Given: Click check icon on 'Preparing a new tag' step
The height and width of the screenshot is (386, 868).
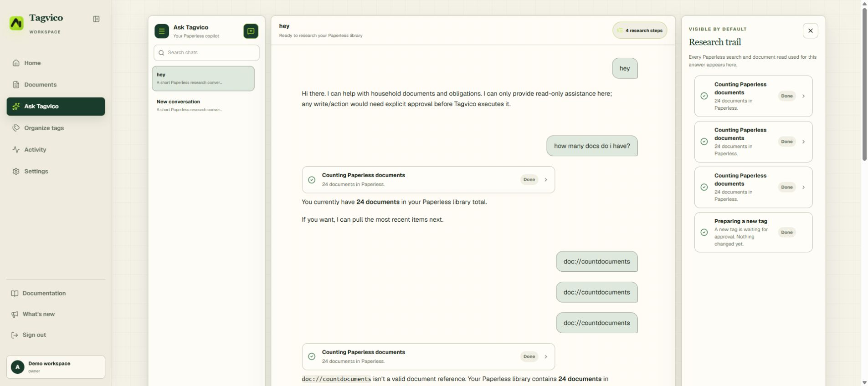Looking at the screenshot, I should point(704,232).
